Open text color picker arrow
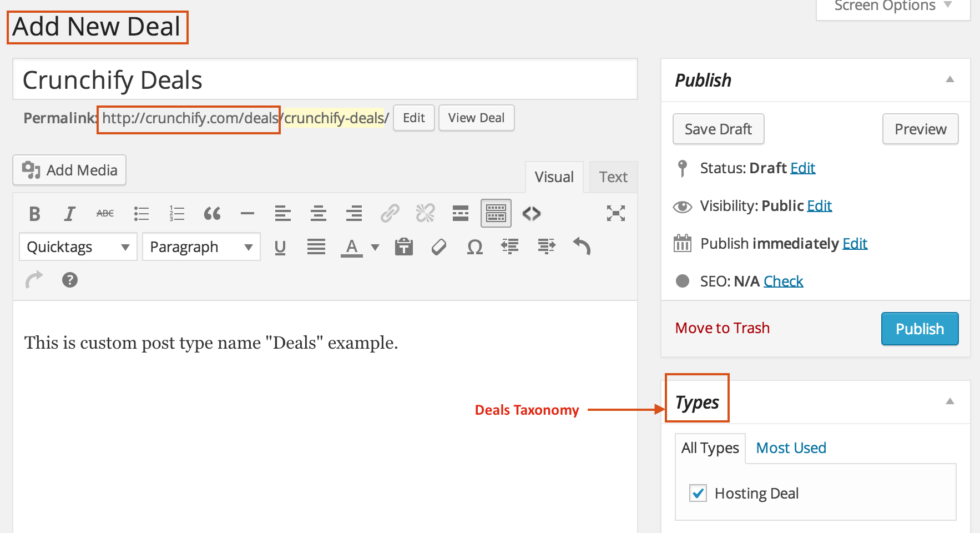Screen dimensions: 980x533 [x=375, y=247]
